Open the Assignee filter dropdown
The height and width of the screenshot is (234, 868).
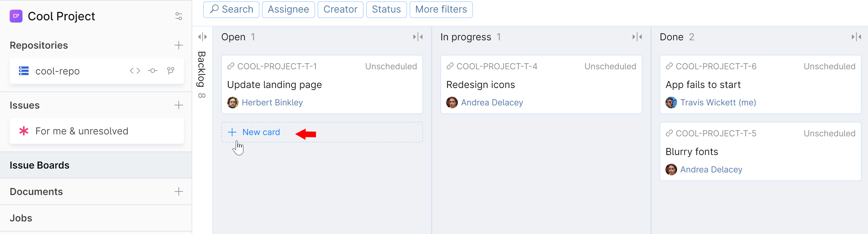288,9
